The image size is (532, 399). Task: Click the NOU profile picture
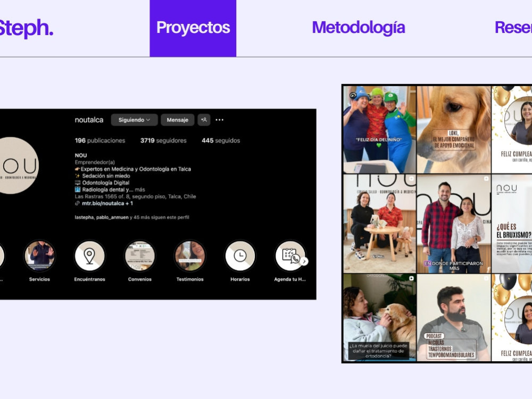[19, 165]
